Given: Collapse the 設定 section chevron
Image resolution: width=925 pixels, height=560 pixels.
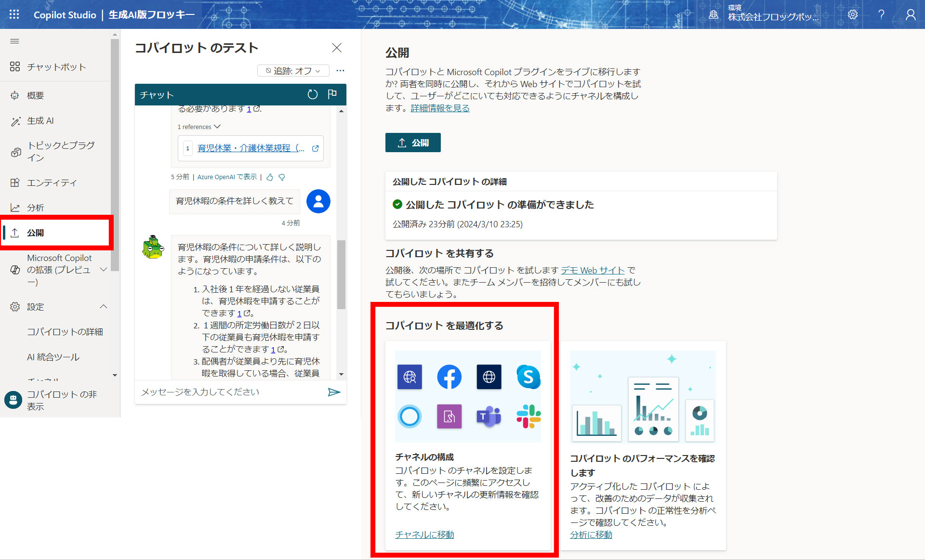Looking at the screenshot, I should 103,307.
